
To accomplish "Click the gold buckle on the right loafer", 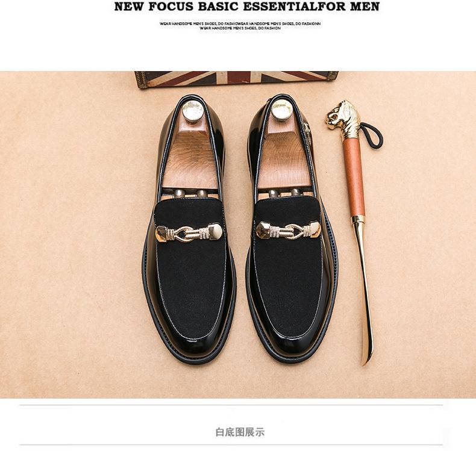I will (x=289, y=231).
